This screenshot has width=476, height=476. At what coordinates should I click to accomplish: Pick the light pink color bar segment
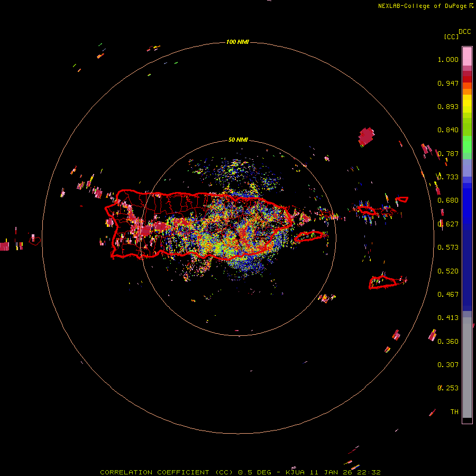point(467,57)
